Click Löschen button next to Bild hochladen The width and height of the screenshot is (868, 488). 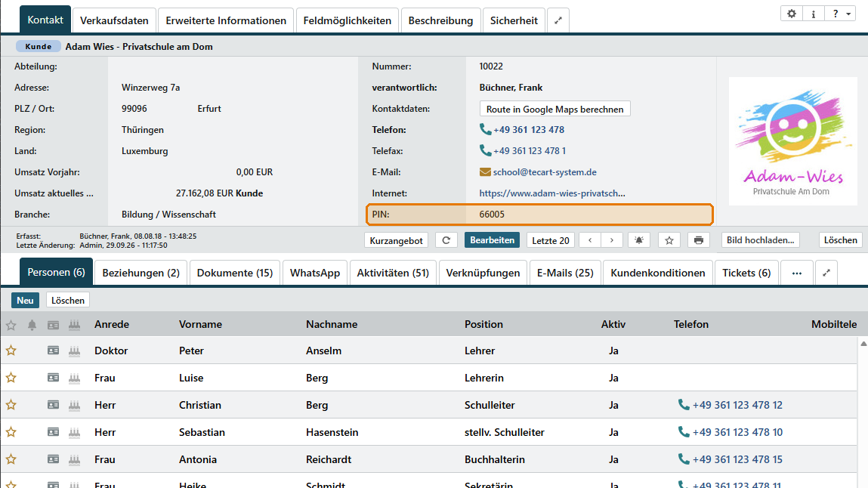840,240
